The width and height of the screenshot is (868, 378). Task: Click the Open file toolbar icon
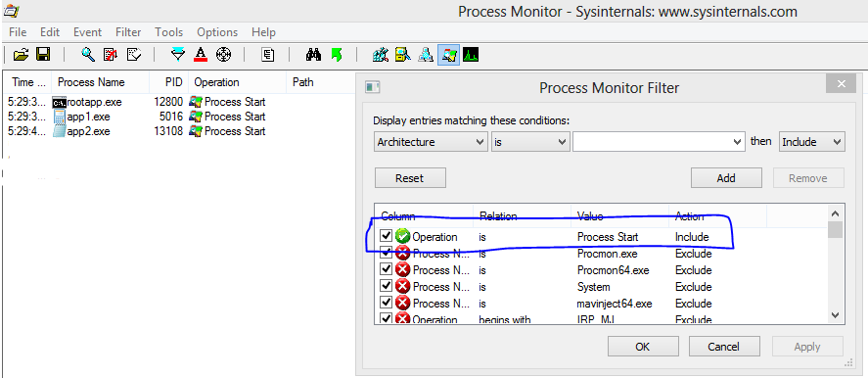[21, 54]
